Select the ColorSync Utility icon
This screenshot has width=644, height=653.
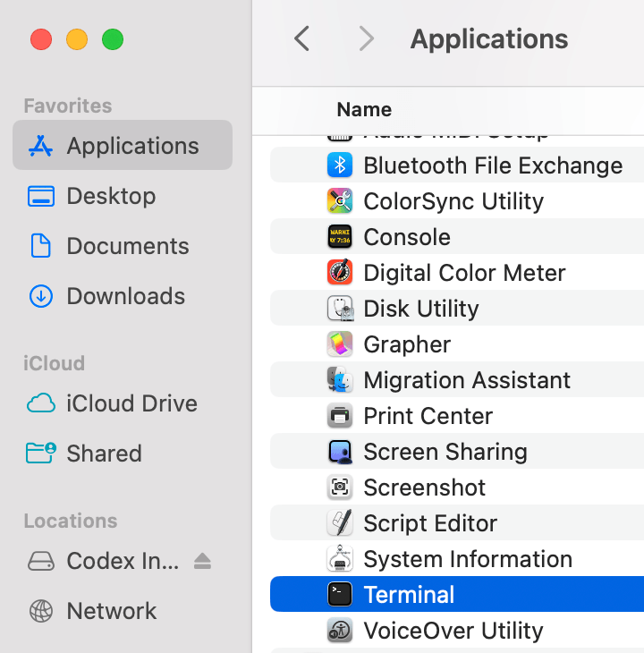coord(340,201)
